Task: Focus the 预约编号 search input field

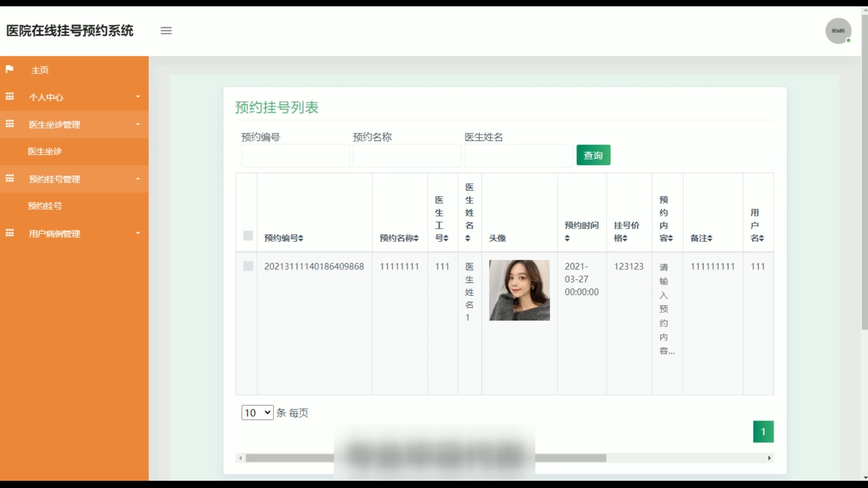Action: (x=295, y=156)
